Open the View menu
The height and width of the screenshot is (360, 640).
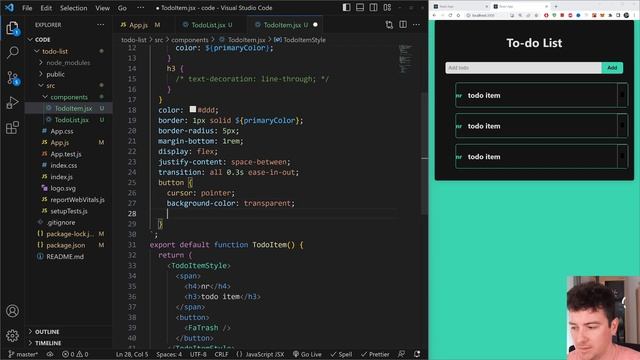102,8
